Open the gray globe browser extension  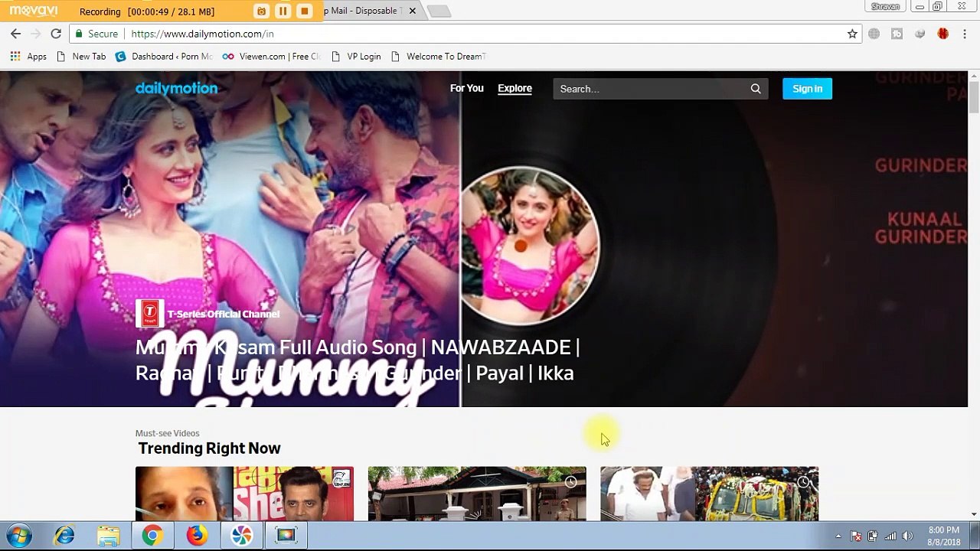click(x=874, y=34)
